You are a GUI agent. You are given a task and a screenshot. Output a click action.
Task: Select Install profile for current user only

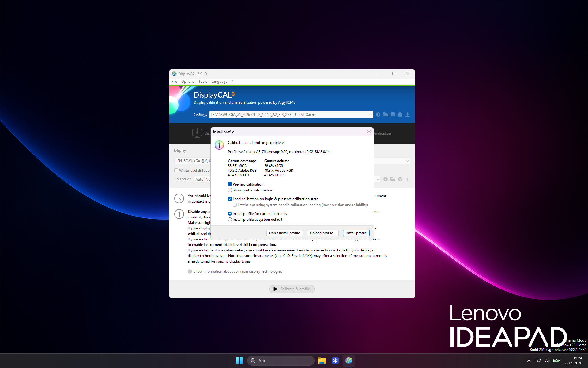click(230, 214)
